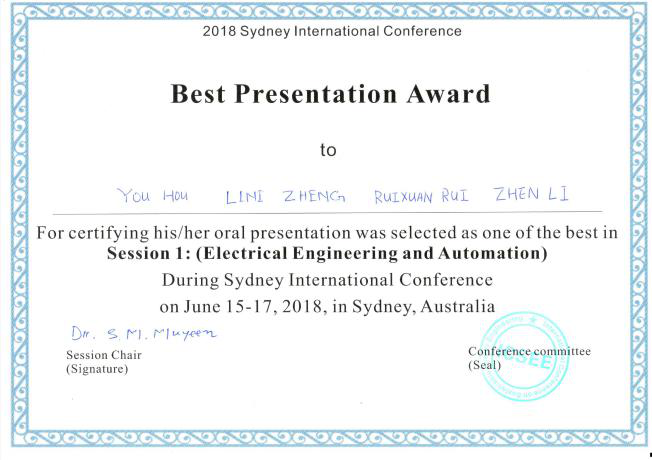Click the handwritten name "Ruixuan Rui"
The height and width of the screenshot is (460, 652).
(421, 196)
